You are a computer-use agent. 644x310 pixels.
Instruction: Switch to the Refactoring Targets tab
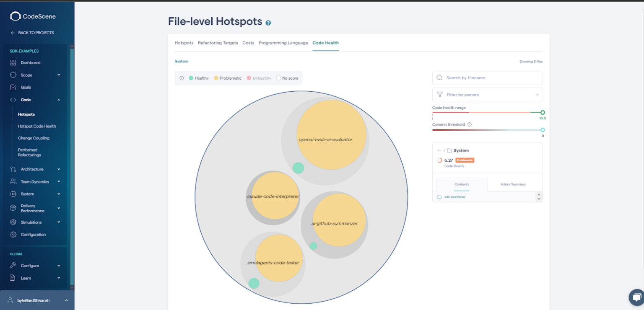click(218, 43)
